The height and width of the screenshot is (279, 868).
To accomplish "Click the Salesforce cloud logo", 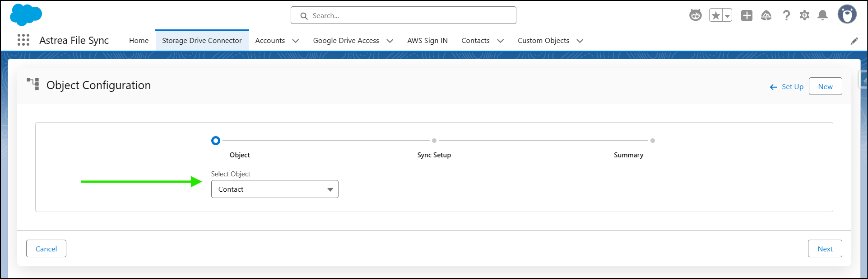I will 26,15.
